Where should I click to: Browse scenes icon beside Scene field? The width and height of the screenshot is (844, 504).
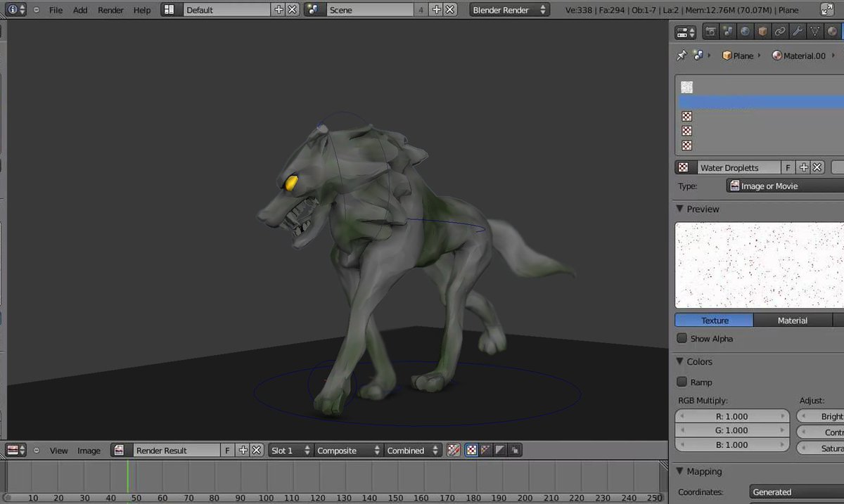coord(315,10)
